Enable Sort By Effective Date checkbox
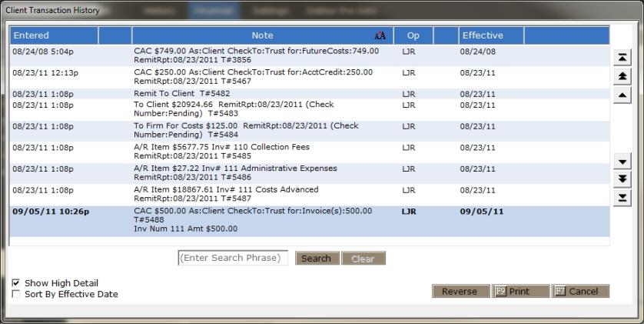The width and height of the screenshot is (644, 324). (x=16, y=294)
